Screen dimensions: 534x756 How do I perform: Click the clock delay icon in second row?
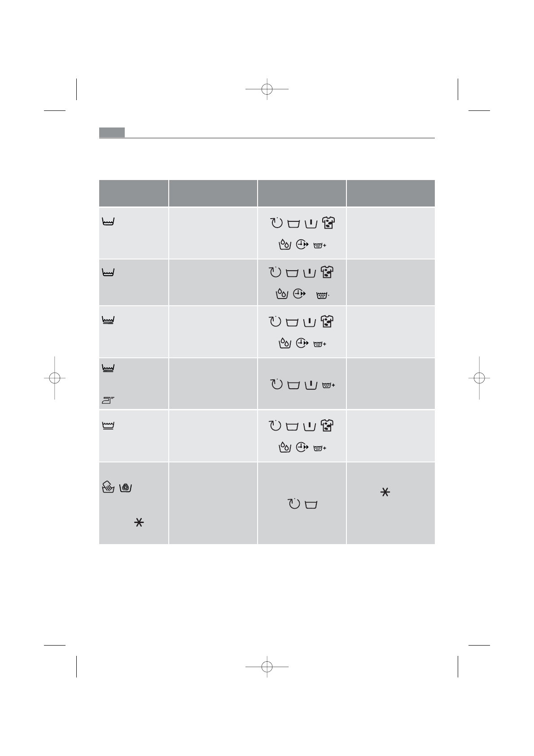pyautogui.click(x=299, y=294)
